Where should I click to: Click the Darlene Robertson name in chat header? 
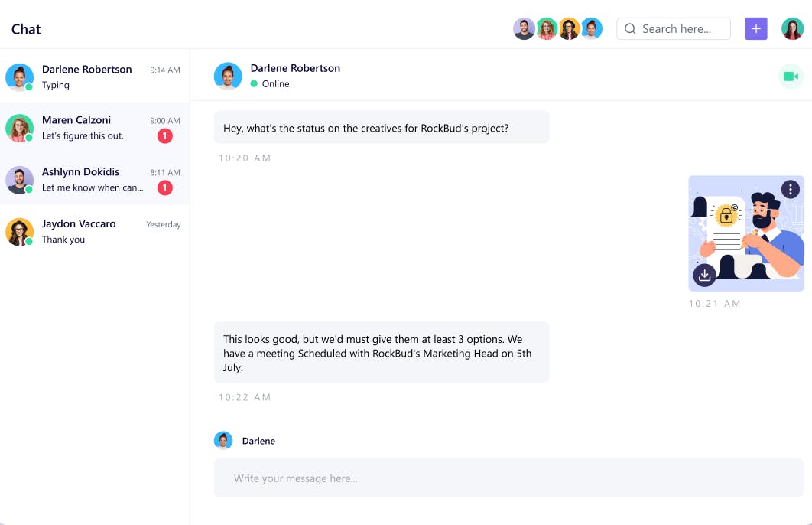[295, 68]
